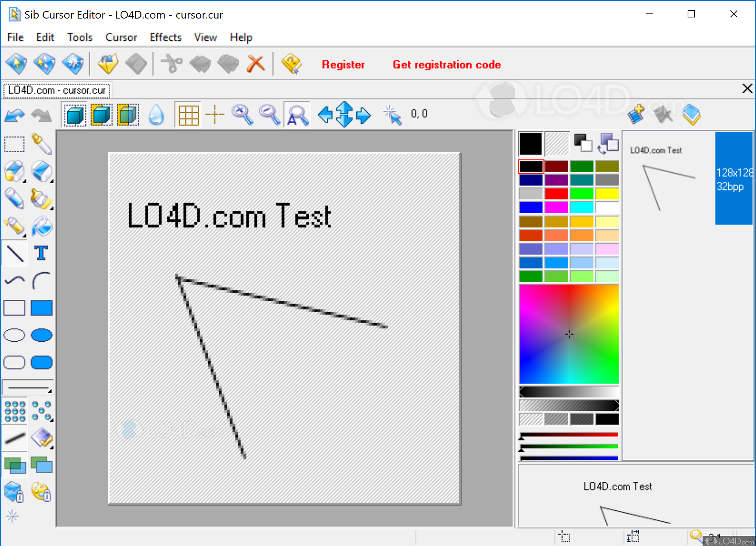The image size is (756, 546).
Task: Toggle the pixel grid display
Action: (188, 115)
